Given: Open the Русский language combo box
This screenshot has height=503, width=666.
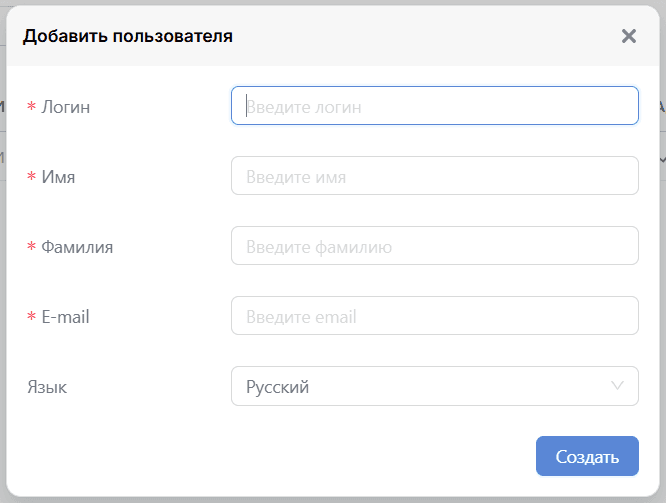Looking at the screenshot, I should [x=435, y=386].
